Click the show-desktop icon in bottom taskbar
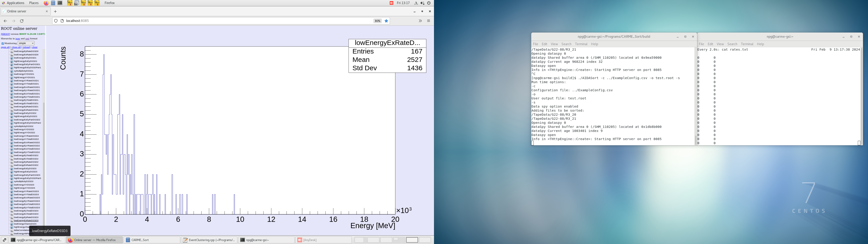 4,240
